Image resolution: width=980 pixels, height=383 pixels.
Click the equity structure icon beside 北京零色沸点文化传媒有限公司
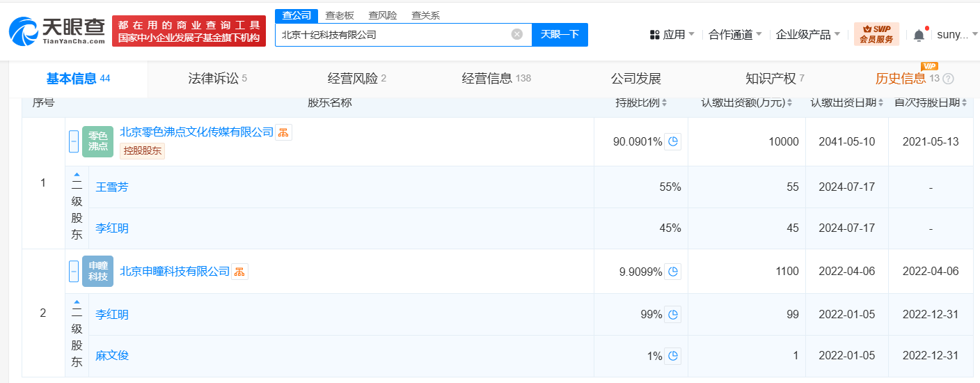[x=283, y=132]
